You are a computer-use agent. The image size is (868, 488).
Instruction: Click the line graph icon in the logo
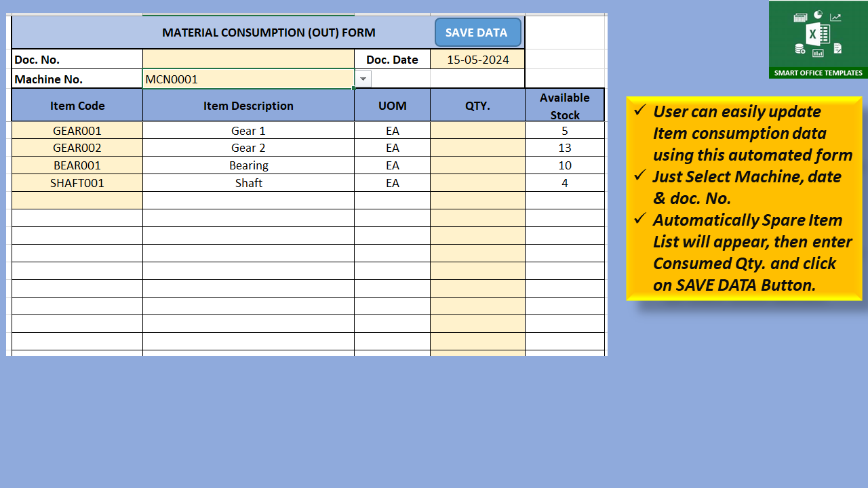[835, 18]
